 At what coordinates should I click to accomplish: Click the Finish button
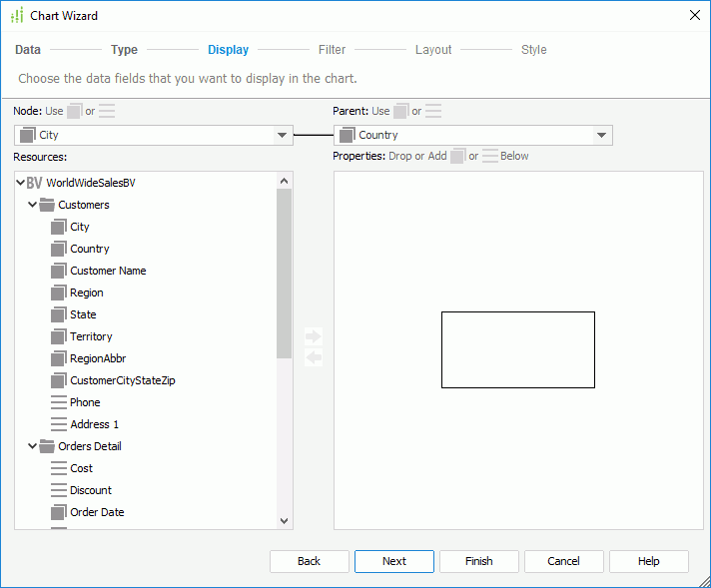(478, 561)
